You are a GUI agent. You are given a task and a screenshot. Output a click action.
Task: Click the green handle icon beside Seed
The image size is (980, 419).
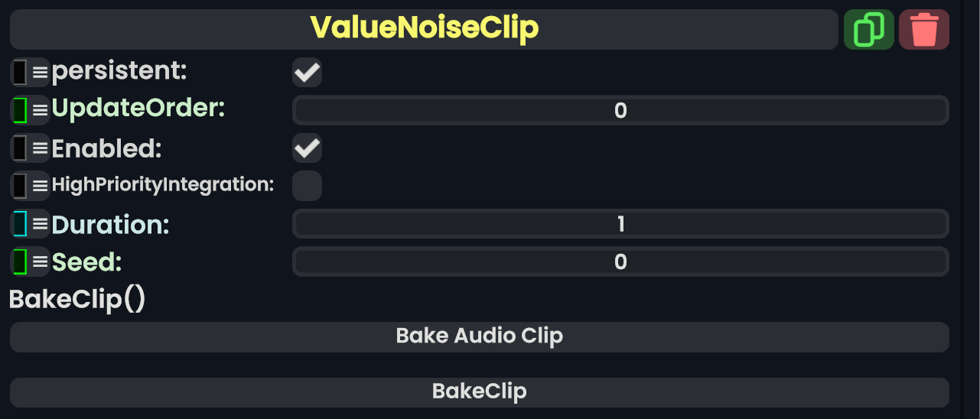(x=30, y=261)
